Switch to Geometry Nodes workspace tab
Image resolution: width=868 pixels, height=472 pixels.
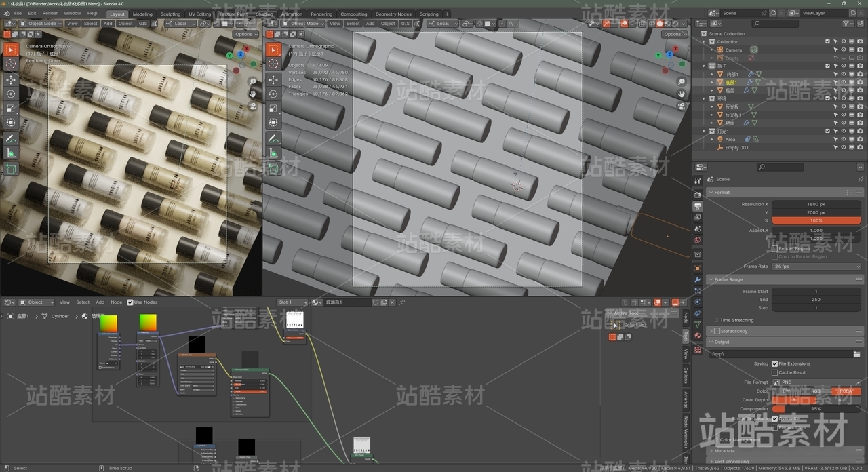pos(393,14)
